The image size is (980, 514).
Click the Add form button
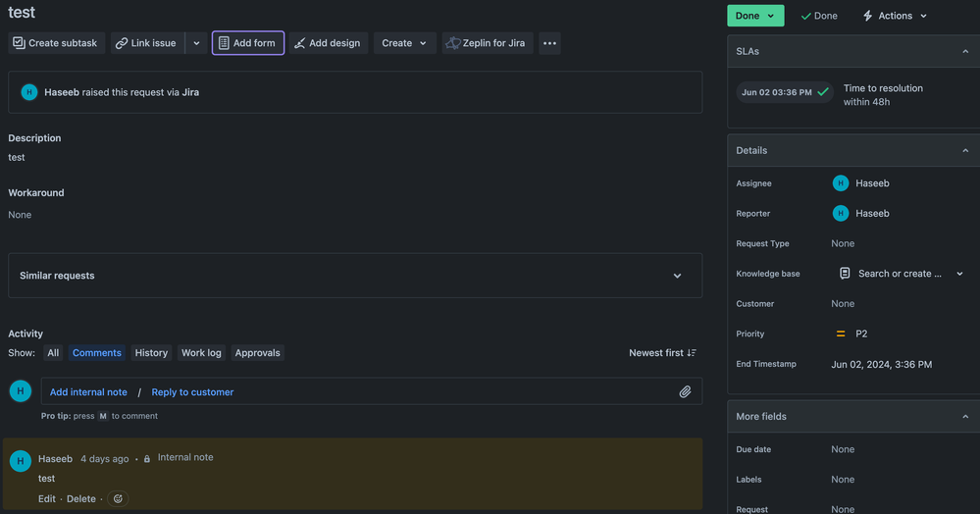point(248,43)
